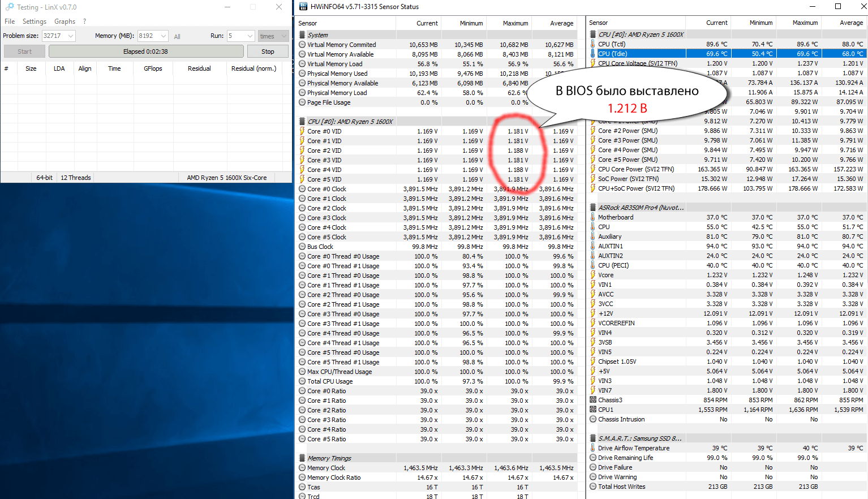Screen dimensions: 868x499
Task: Click the fan icon beside Chassis3
Action: click(x=593, y=400)
